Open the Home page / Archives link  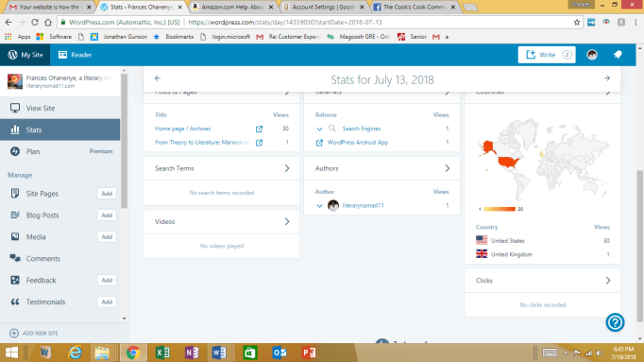point(183,129)
